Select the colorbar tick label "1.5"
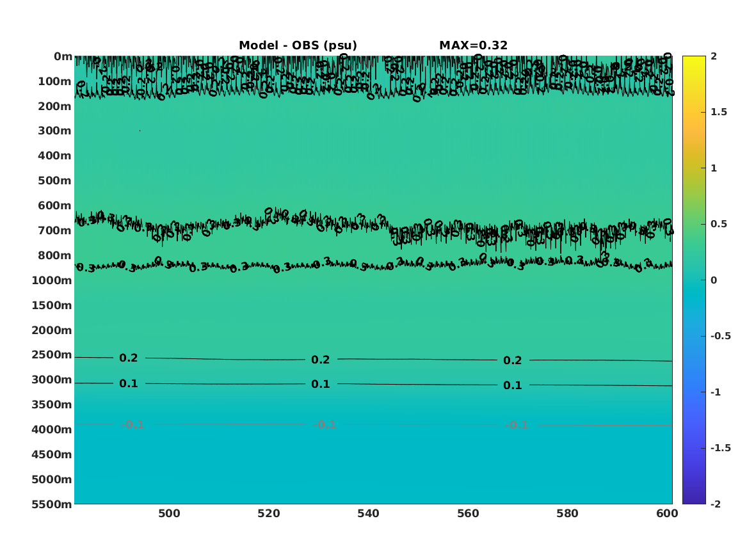 719,112
